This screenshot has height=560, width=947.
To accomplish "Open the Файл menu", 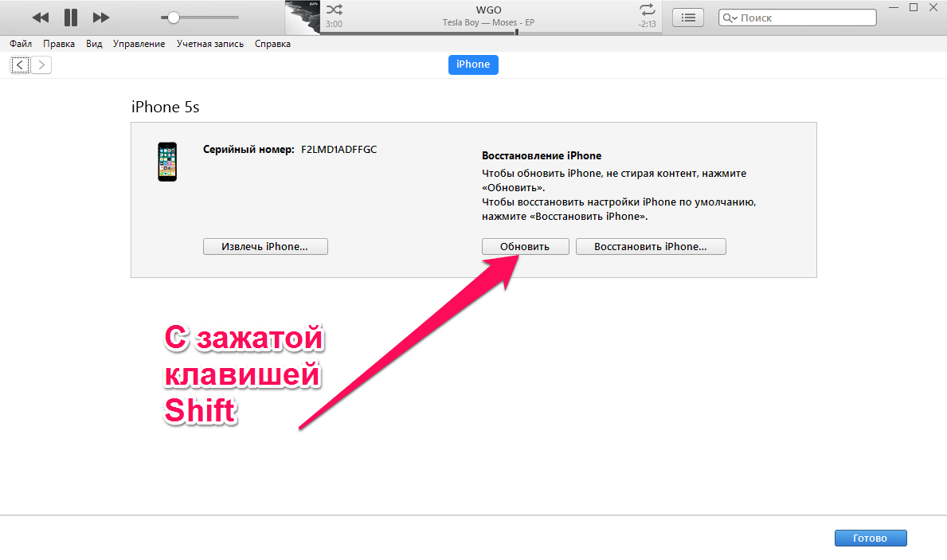I will [x=21, y=44].
